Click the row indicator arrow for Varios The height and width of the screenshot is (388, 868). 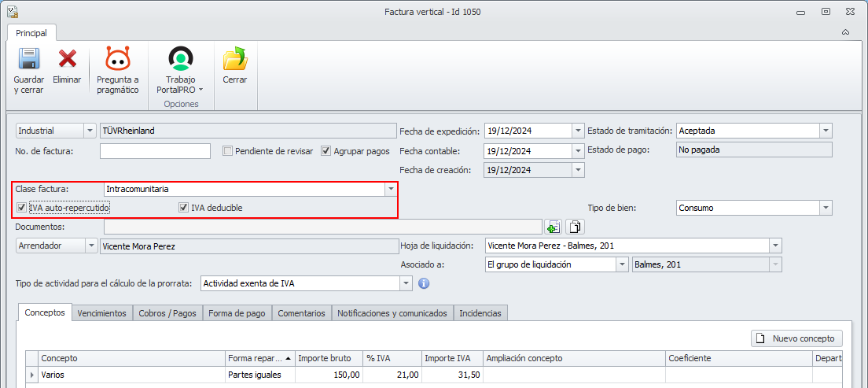(x=31, y=375)
